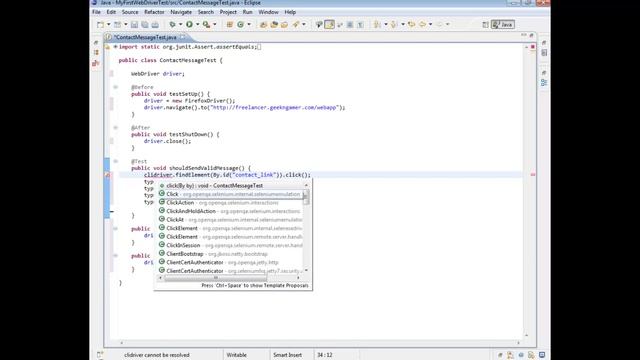Click the New Java Class icon
640x360 pixels.
(x=240, y=24)
